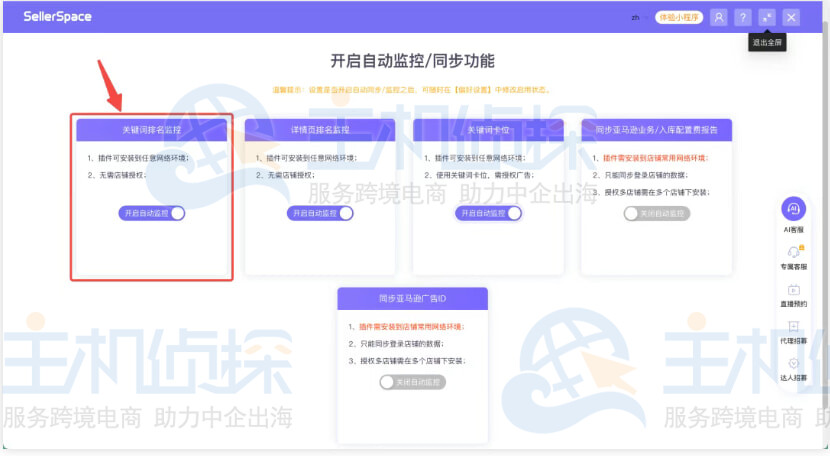The image size is (830, 456).
Task: Select the 关键词排名监控 card header
Action: click(152, 130)
